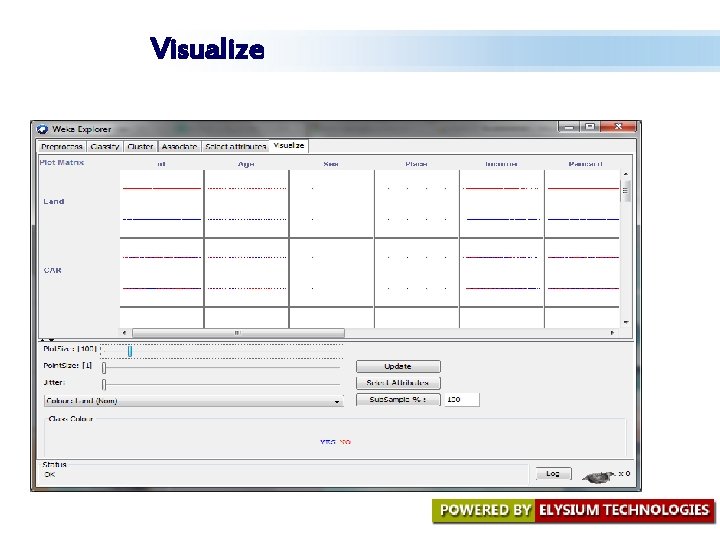
Task: Click the PointSize slider handle
Action: [104, 368]
